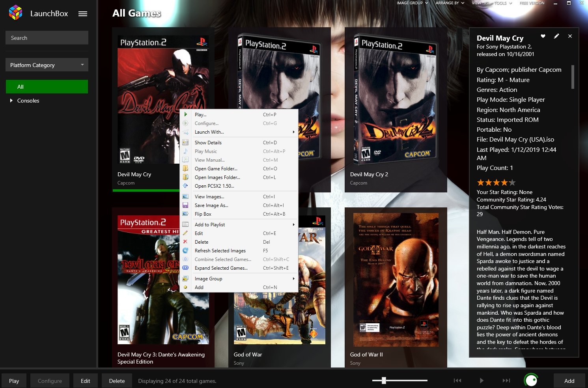
Task: Click the Image Group icon in menu
Action: pos(185,278)
